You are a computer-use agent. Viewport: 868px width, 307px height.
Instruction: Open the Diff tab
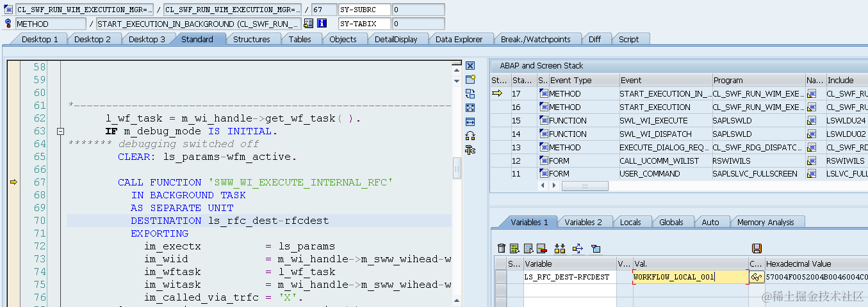coord(594,39)
